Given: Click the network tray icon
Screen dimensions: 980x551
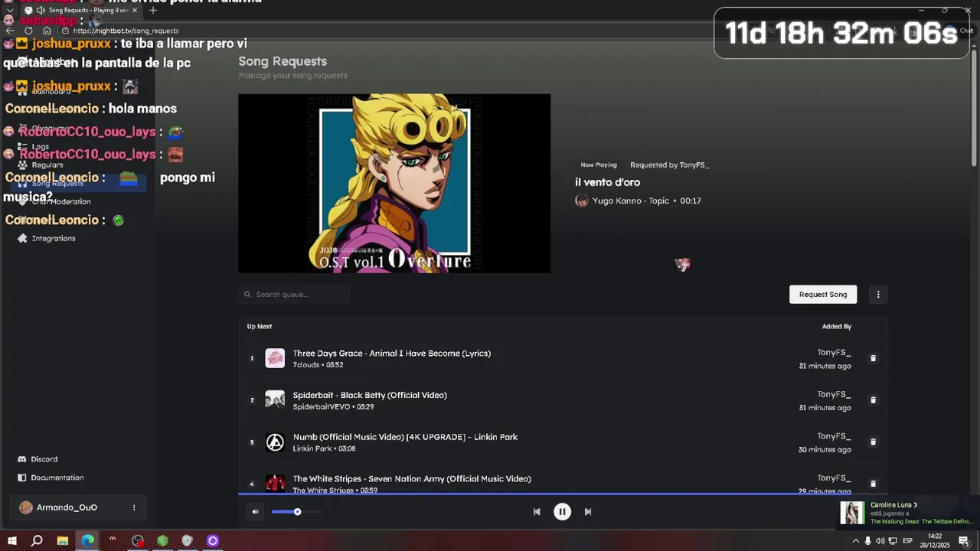Looking at the screenshot, I should pyautogui.click(x=893, y=541).
